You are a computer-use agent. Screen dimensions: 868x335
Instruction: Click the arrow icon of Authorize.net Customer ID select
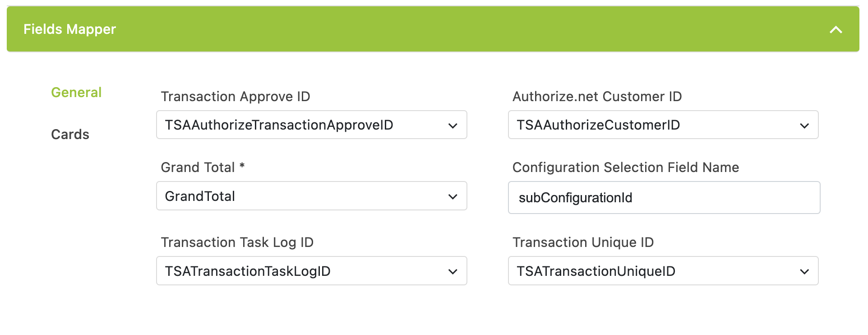pos(804,126)
